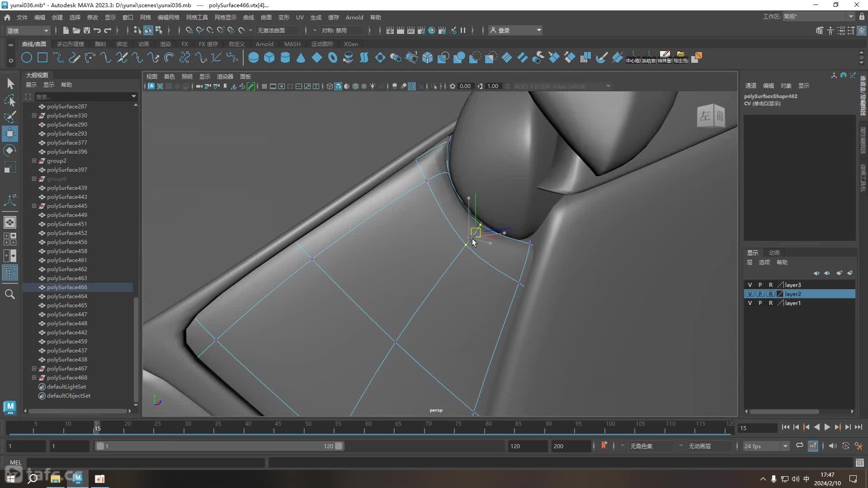Image resolution: width=868 pixels, height=488 pixels.
Task: Create a NURBS sphere from the shelf
Action: point(254,58)
